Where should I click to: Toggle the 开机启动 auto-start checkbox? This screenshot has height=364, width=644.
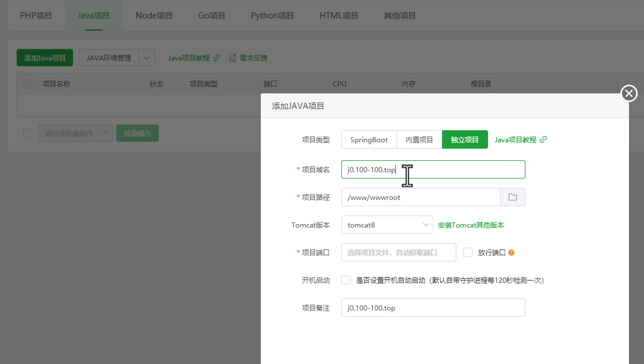tap(346, 280)
